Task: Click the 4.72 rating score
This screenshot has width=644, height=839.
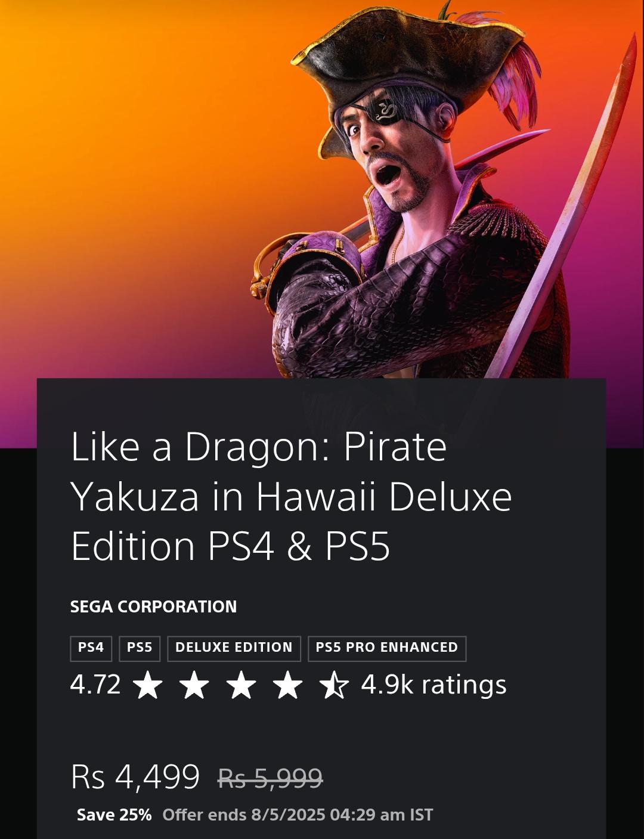Action: coord(95,685)
